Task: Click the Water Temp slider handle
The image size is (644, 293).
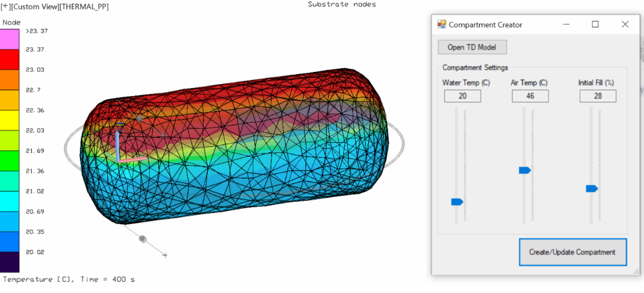Action: coord(457,202)
